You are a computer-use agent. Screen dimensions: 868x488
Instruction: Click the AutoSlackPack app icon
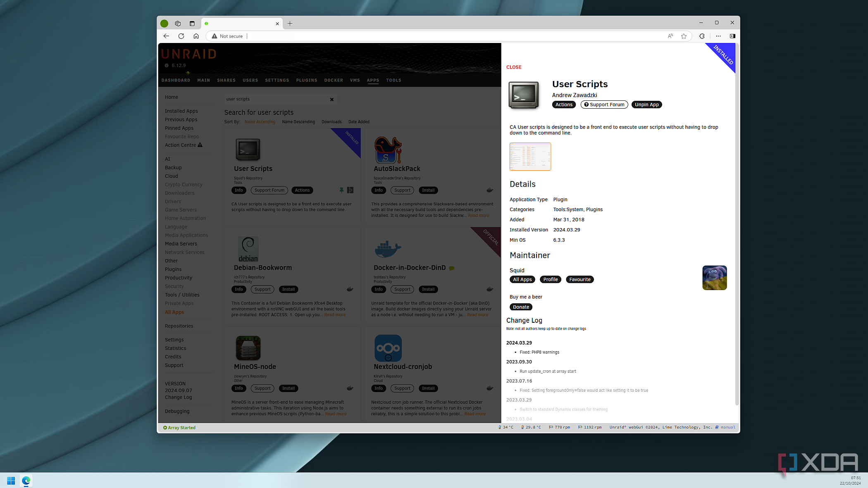(x=388, y=150)
